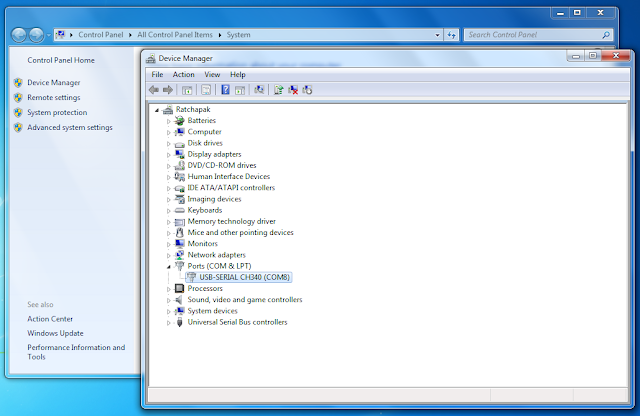
Task: Click the refresh button beside the address bar
Action: (x=451, y=35)
